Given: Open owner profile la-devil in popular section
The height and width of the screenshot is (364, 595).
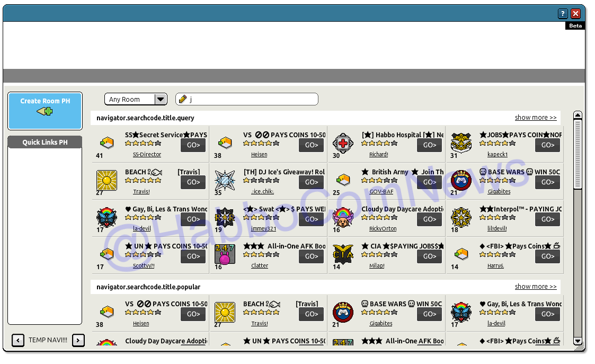Looking at the screenshot, I should [496, 323].
